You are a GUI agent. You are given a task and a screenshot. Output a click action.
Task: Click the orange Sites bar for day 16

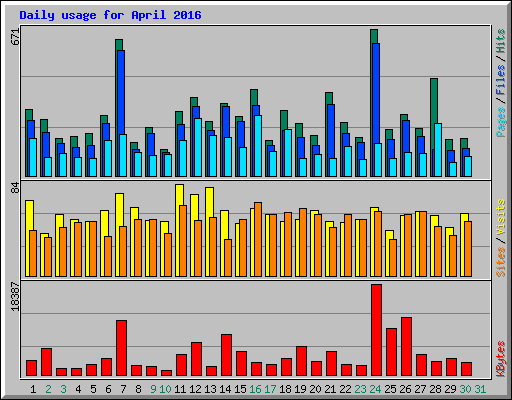point(258,239)
